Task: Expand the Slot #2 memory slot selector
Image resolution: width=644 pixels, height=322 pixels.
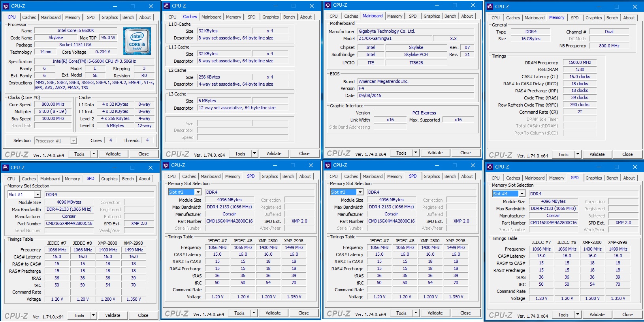Action: click(x=198, y=192)
